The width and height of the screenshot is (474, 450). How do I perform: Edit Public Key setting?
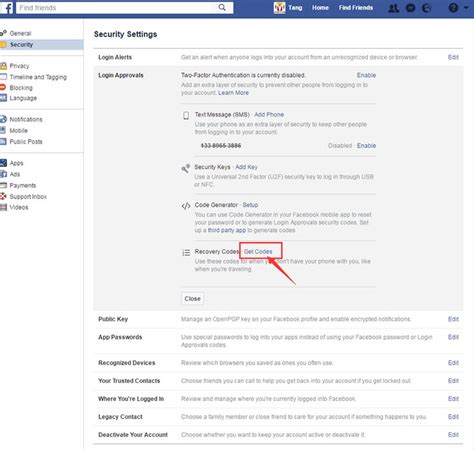tap(453, 319)
